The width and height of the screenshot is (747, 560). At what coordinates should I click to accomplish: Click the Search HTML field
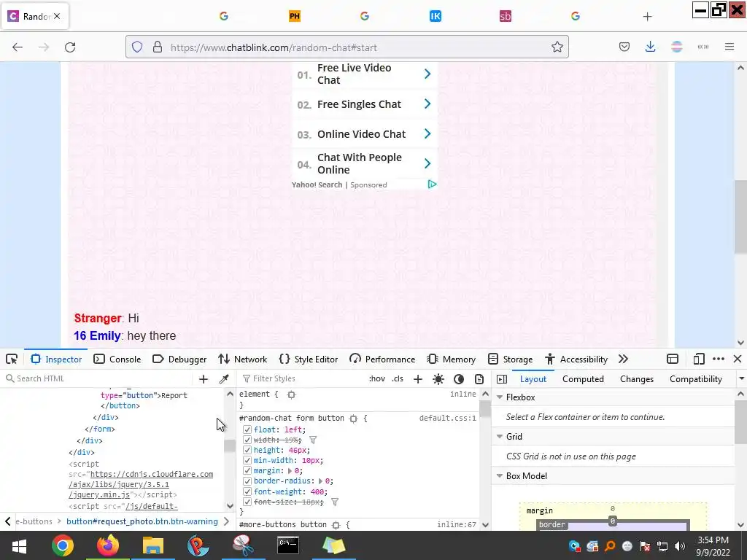click(98, 378)
